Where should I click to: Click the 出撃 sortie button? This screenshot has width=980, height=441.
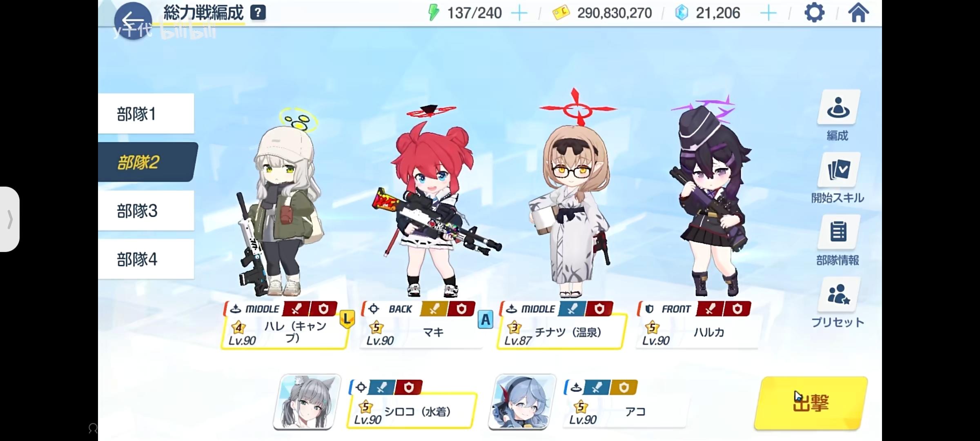(x=811, y=403)
